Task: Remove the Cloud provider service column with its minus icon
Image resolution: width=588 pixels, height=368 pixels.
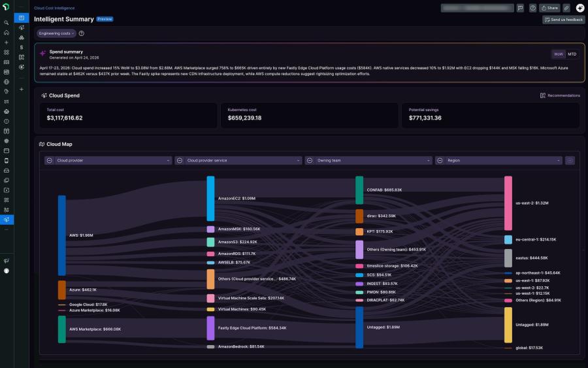Action: coord(180,161)
